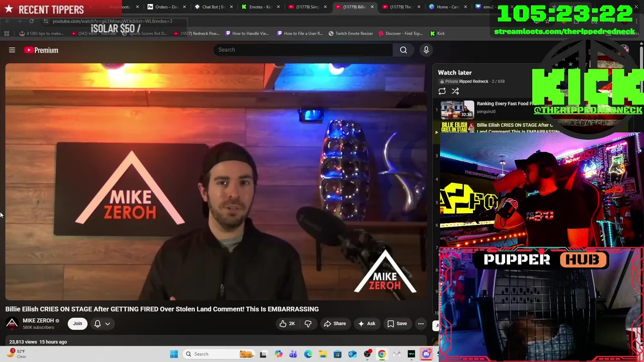Launch Copilot from the taskbar

tap(278, 354)
